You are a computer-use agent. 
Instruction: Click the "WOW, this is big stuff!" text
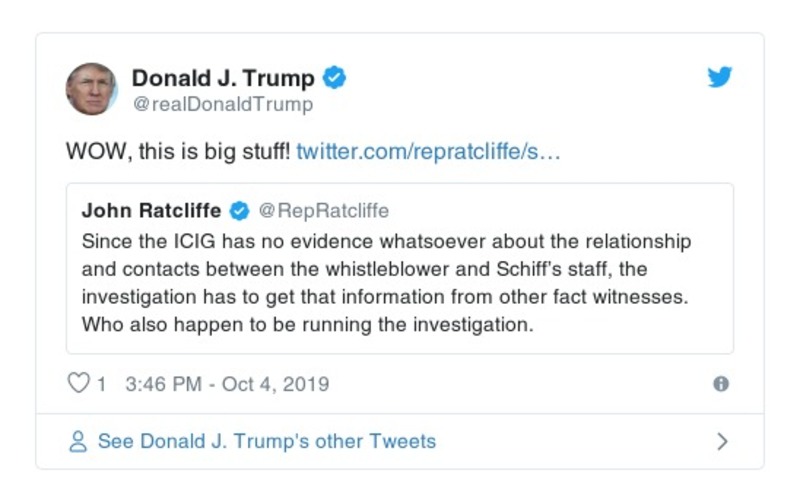[178, 152]
